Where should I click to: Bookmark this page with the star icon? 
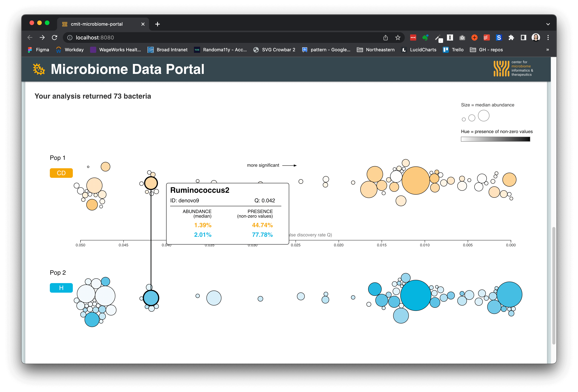(x=398, y=38)
